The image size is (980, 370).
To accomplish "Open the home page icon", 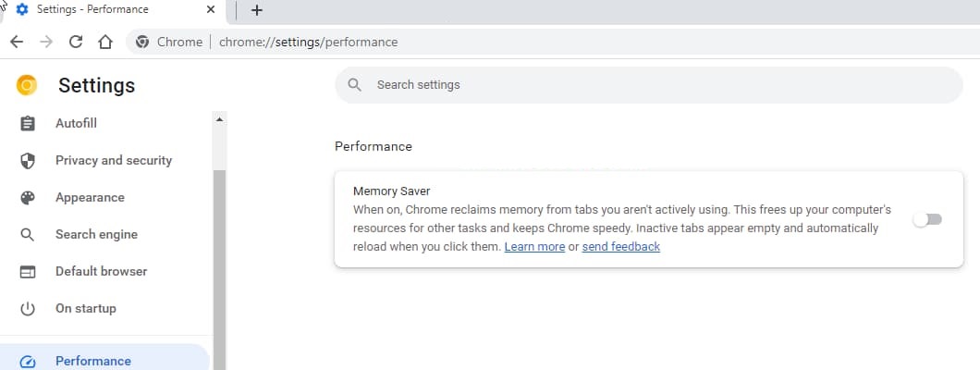I will pos(105,42).
